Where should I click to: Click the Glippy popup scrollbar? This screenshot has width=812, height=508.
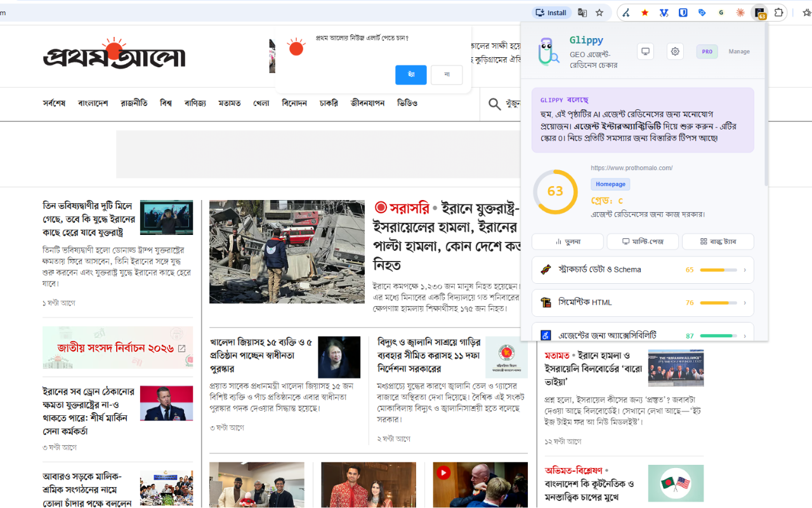coord(766,105)
